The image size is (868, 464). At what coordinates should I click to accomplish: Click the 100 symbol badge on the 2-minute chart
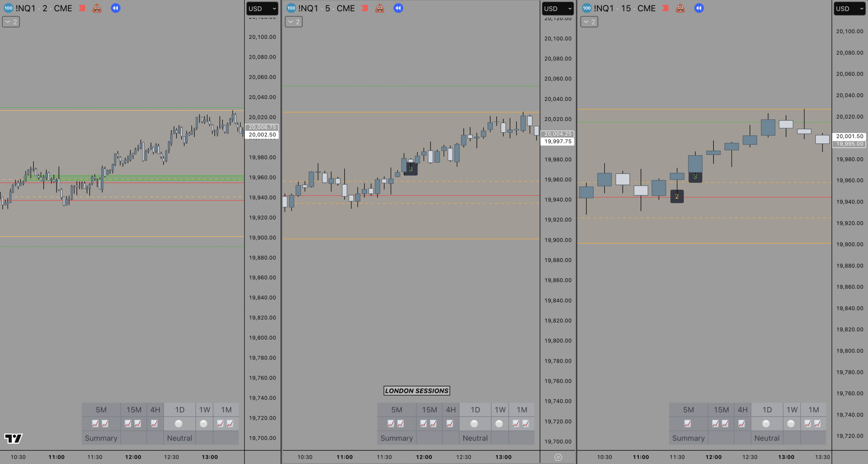8,8
